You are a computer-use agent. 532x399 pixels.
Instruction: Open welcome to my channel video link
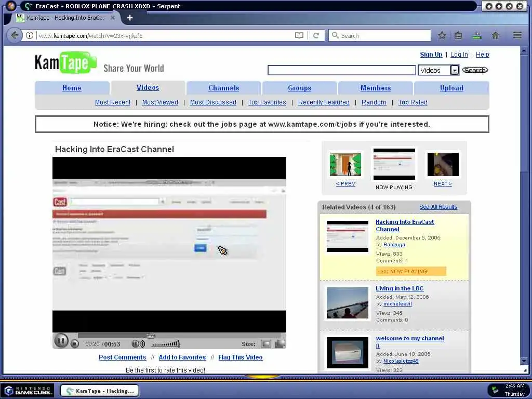click(409, 342)
